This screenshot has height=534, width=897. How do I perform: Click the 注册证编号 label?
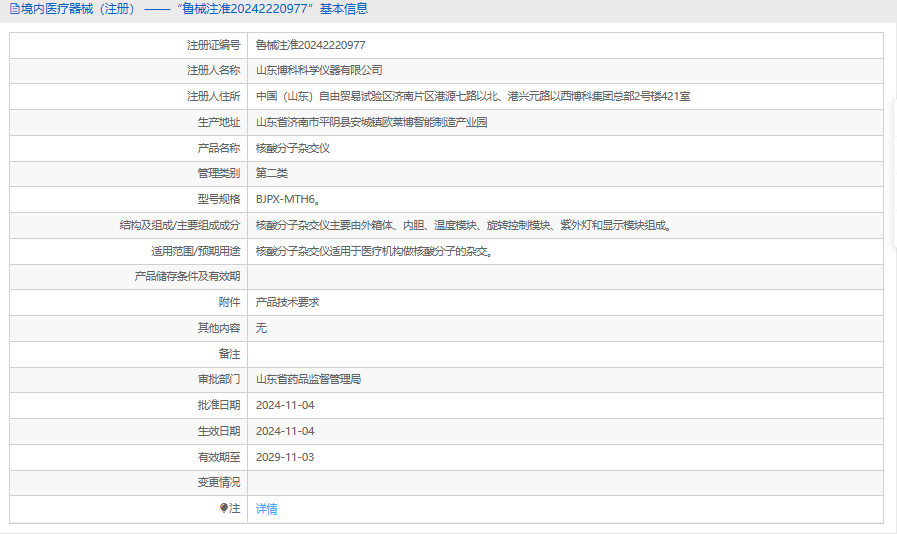(213, 45)
